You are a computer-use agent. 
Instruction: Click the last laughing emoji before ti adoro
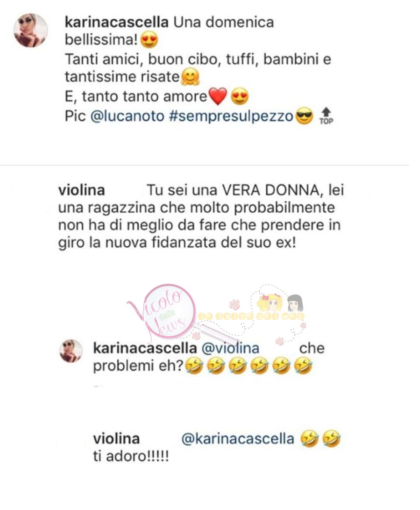331,439
